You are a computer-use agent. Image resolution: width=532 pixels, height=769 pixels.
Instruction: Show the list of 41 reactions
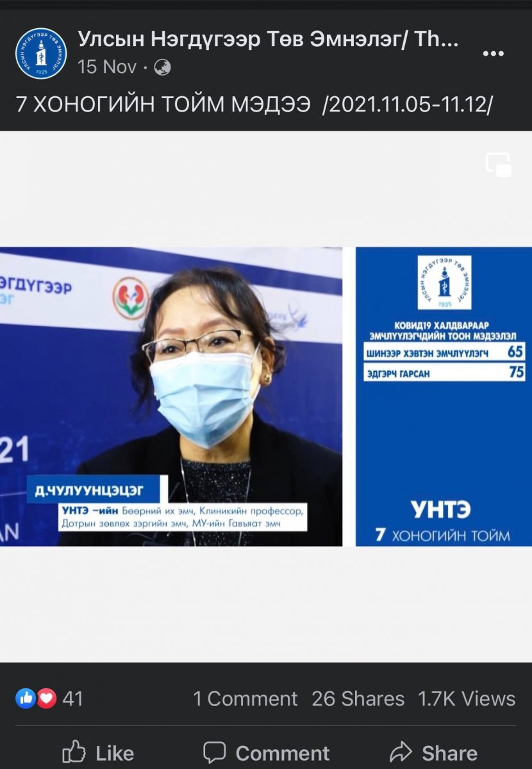pos(72,699)
